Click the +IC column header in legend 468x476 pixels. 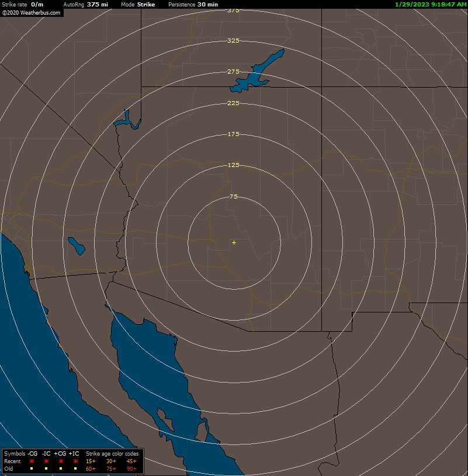click(x=74, y=454)
